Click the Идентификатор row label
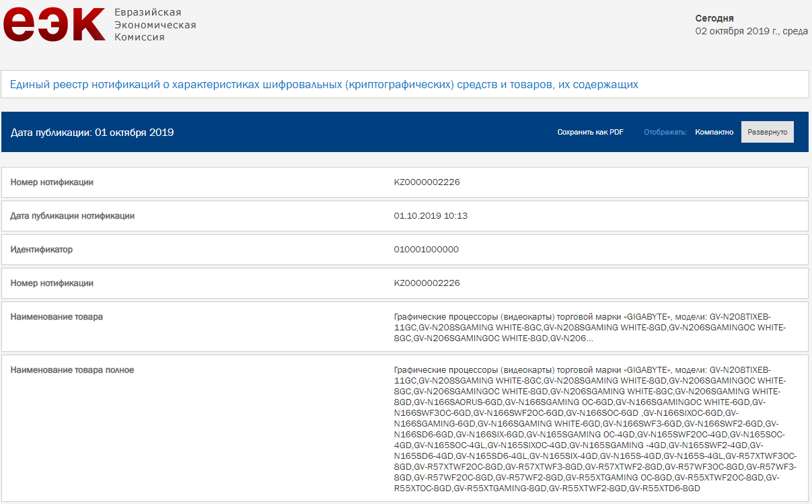 click(42, 250)
